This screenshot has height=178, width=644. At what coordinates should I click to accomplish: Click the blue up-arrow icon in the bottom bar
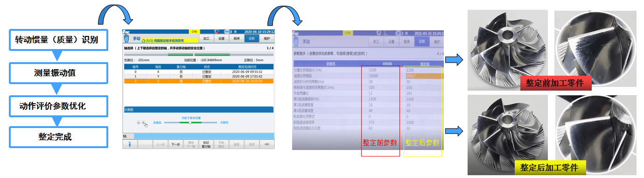(129, 144)
